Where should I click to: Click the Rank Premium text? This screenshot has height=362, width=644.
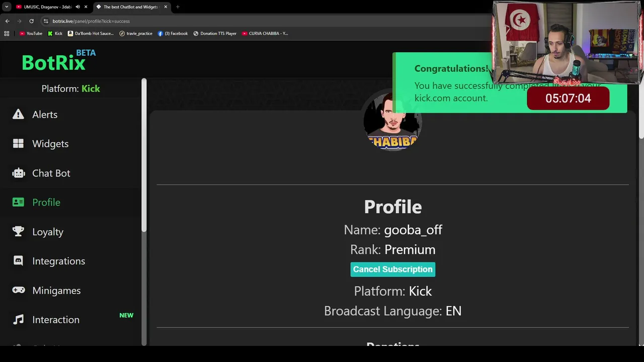pyautogui.click(x=392, y=249)
